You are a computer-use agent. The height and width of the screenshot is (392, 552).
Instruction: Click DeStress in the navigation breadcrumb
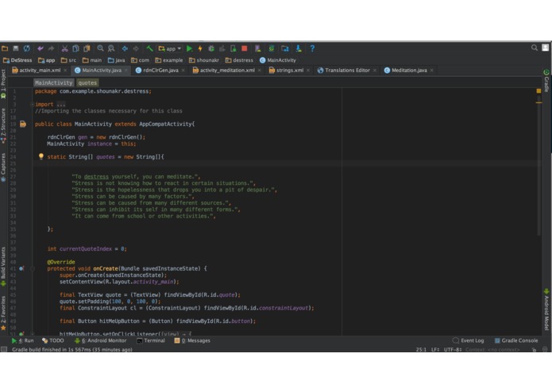tap(17, 60)
